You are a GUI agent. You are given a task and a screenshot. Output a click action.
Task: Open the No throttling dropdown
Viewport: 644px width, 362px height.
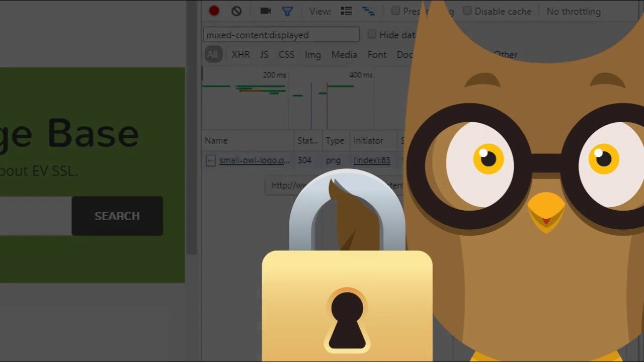point(574,11)
